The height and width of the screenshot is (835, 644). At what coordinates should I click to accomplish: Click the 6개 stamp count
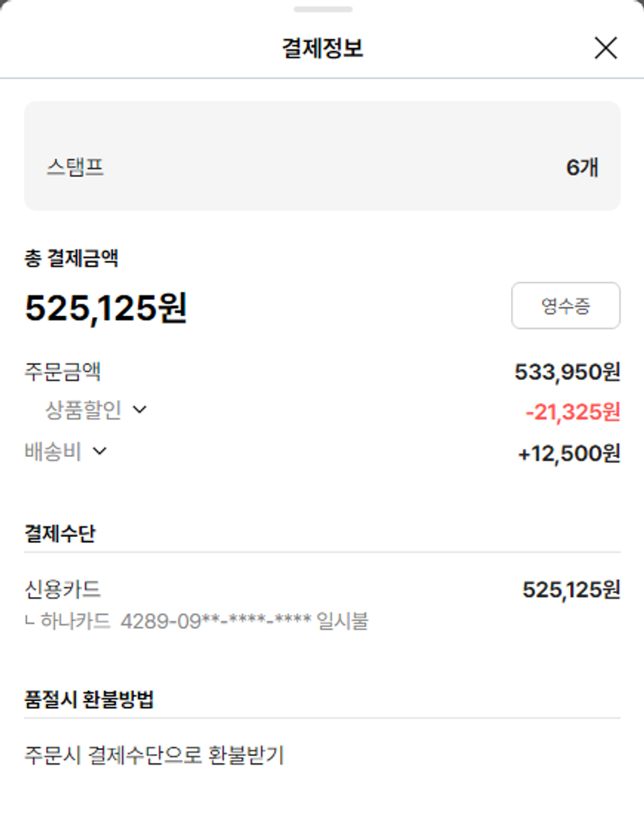(x=581, y=168)
